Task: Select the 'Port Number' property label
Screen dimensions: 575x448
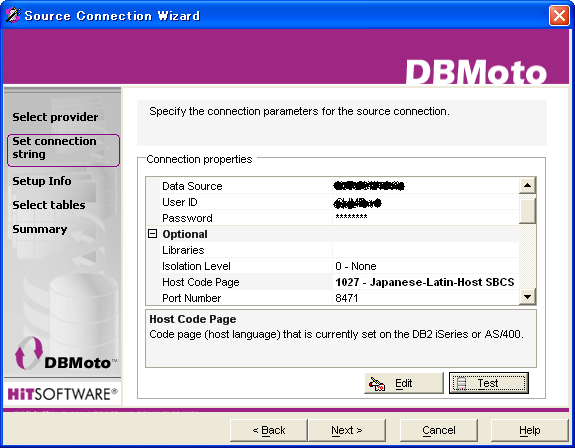Action: click(191, 298)
